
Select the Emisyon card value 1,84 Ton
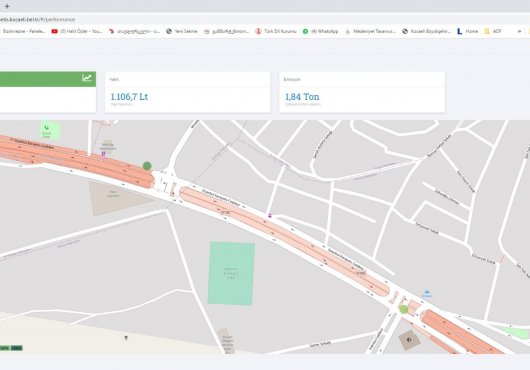302,97
